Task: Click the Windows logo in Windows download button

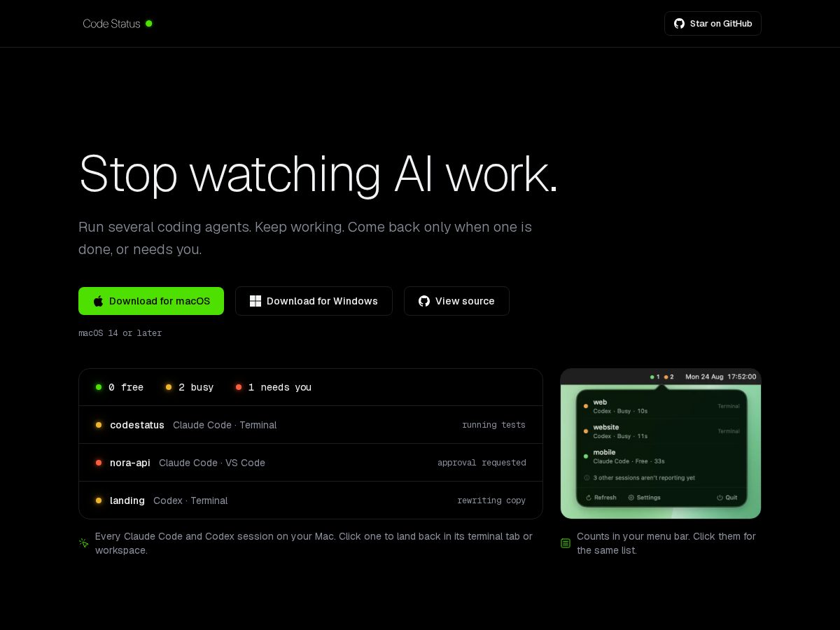Action: point(255,301)
